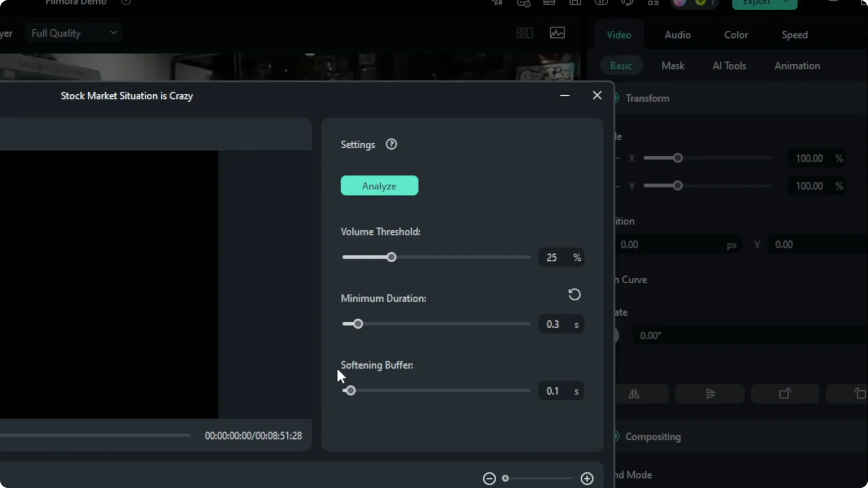
Task: Open the AI Tools tab
Action: point(729,65)
